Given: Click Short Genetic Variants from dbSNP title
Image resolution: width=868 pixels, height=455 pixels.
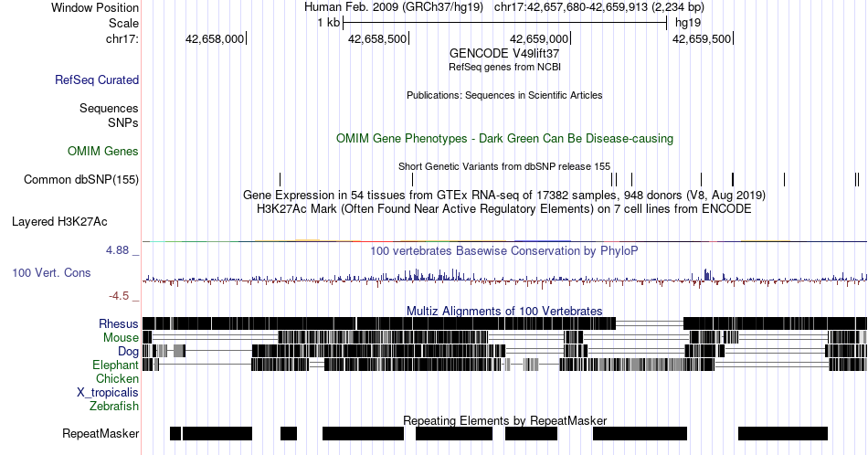Looking at the screenshot, I should tap(504, 166).
